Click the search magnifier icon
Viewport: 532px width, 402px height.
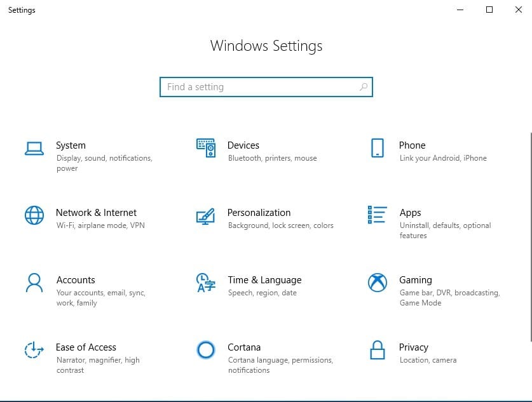(x=363, y=87)
